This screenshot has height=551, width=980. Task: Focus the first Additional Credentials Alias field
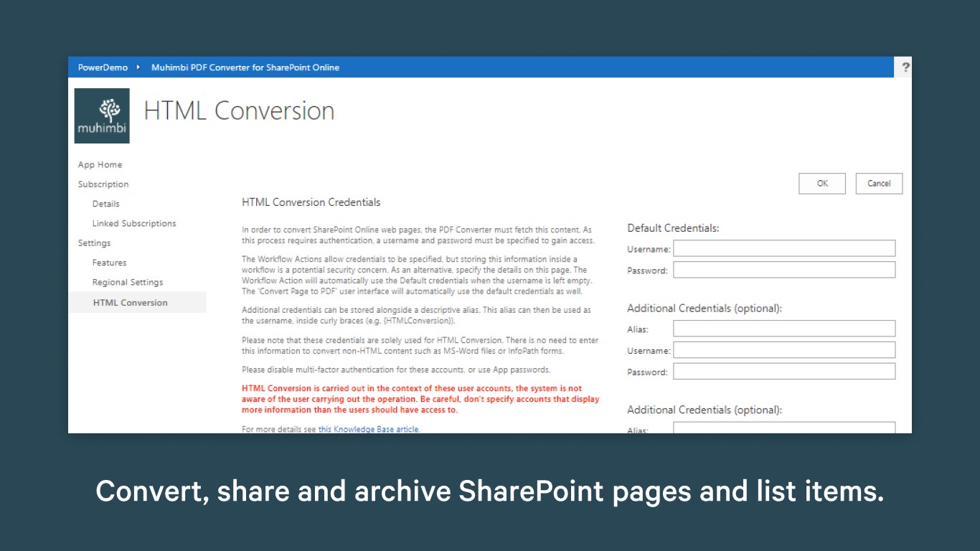pos(784,329)
